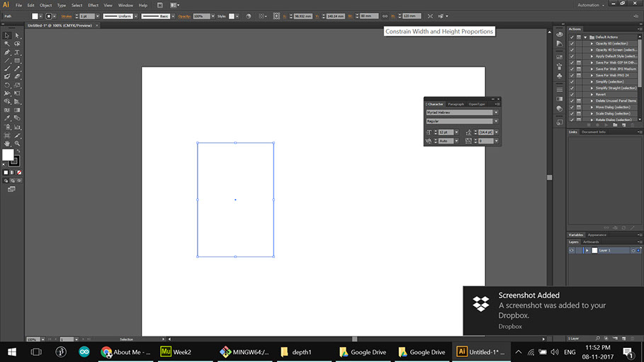This screenshot has width=644, height=362.
Task: Expand the Layer 1 disclosure triangle
Action: point(587,251)
